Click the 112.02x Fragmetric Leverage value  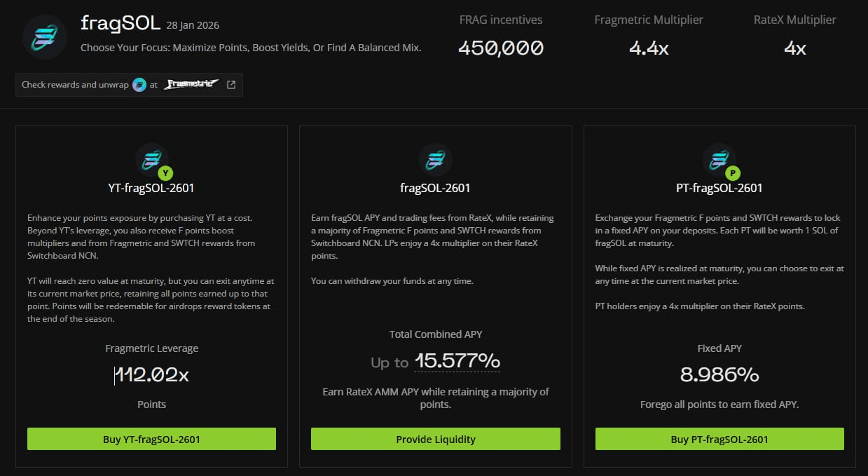(152, 375)
